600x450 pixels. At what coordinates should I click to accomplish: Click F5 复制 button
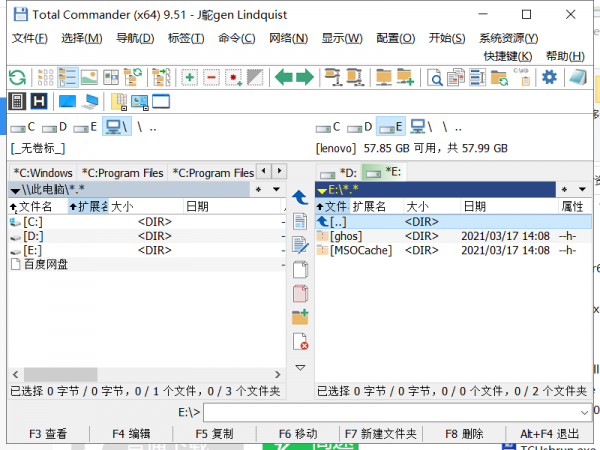tap(214, 434)
